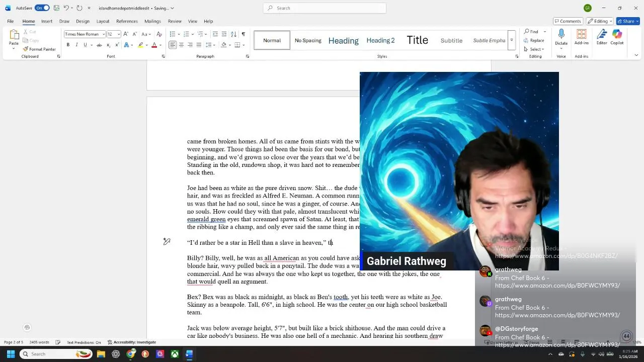Expand the Styles gallery more arrow
The width and height of the screenshot is (644, 362).
point(512,40)
